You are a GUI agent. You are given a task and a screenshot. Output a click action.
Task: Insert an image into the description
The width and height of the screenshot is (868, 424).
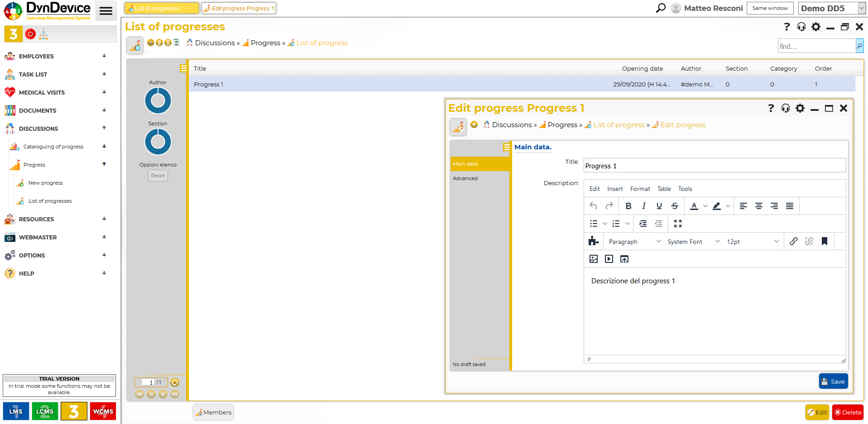(x=593, y=259)
